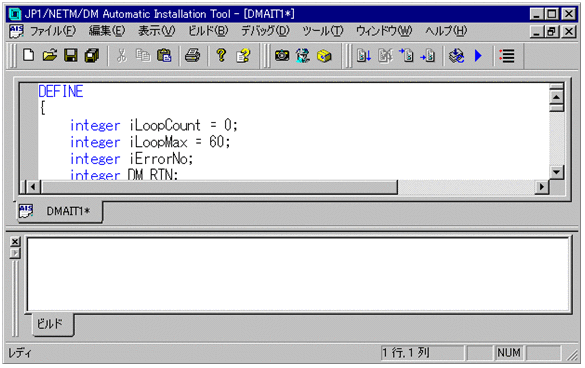
Task: Run the script with the blue play triangle
Action: point(478,56)
